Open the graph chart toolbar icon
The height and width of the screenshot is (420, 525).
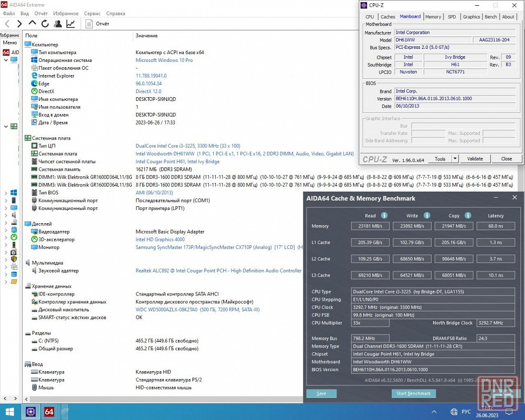pyautogui.click(x=70, y=24)
